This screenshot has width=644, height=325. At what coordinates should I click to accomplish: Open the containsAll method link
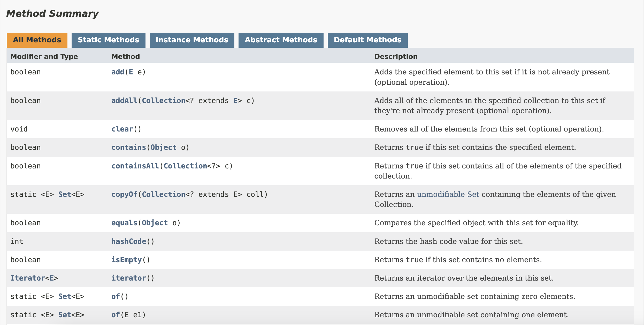[135, 166]
